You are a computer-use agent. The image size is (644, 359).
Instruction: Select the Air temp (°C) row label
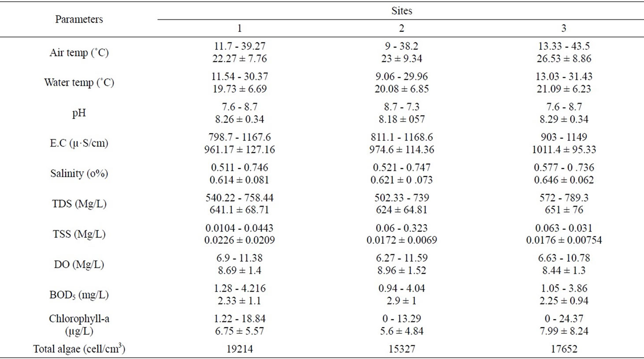tap(79, 52)
